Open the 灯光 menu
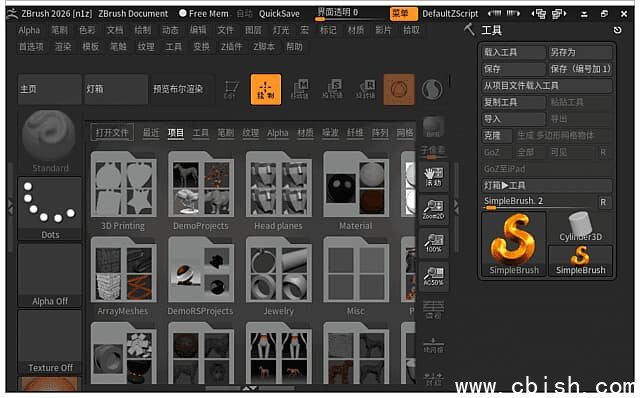640x398 pixels. (x=280, y=30)
